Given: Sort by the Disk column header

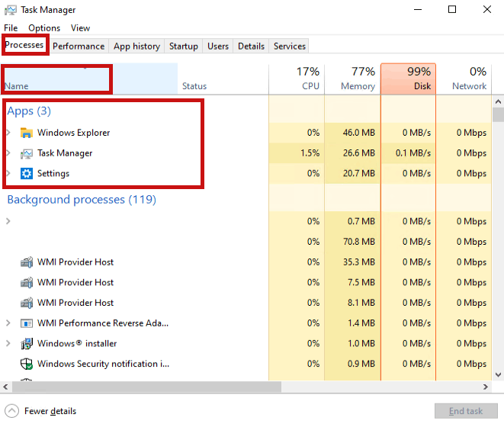Looking at the screenshot, I should (408, 79).
